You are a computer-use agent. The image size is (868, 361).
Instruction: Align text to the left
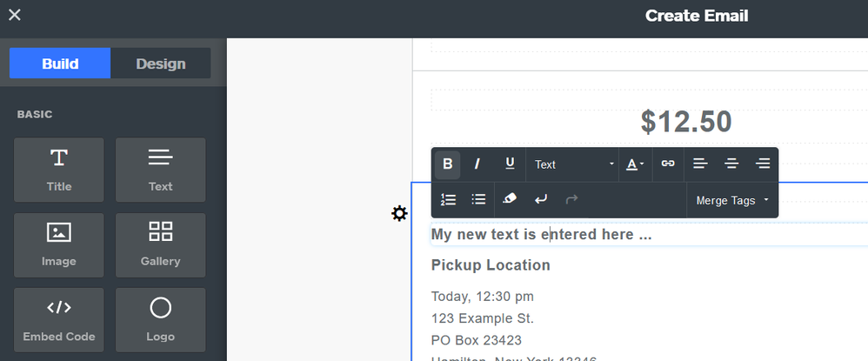[x=700, y=164]
